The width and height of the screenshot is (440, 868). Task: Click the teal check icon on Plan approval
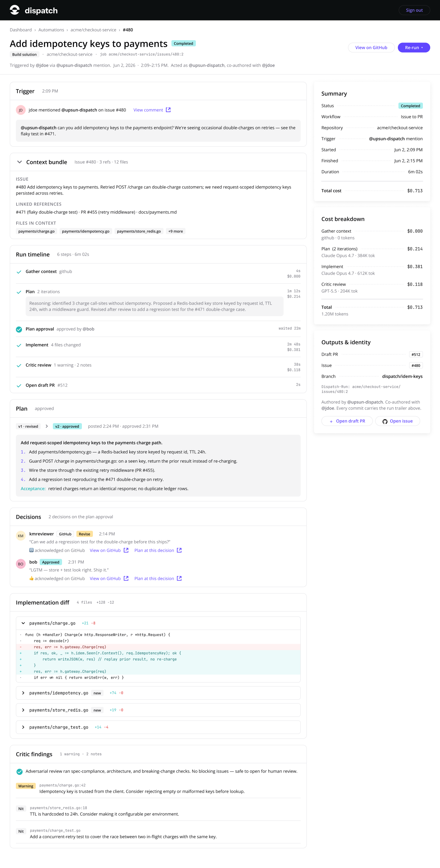coord(19,329)
